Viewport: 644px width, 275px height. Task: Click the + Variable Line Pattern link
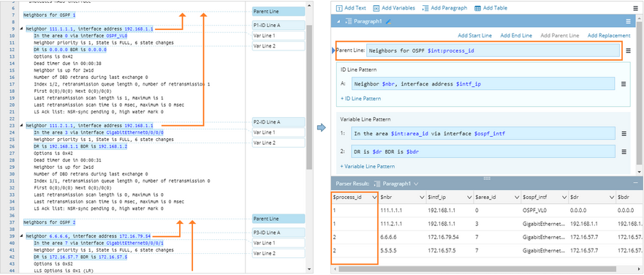click(368, 167)
